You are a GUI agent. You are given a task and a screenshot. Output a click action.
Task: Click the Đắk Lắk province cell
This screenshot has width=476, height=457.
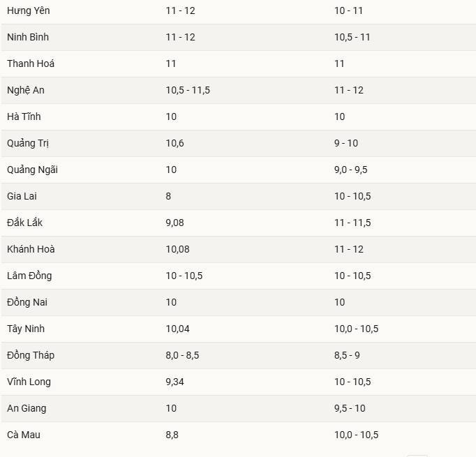click(25, 223)
